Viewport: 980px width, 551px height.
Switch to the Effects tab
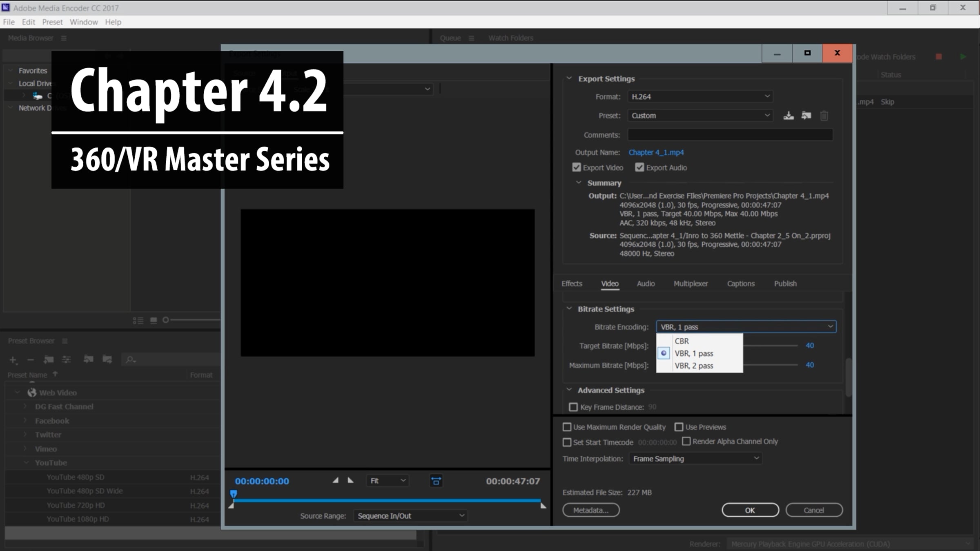point(572,283)
